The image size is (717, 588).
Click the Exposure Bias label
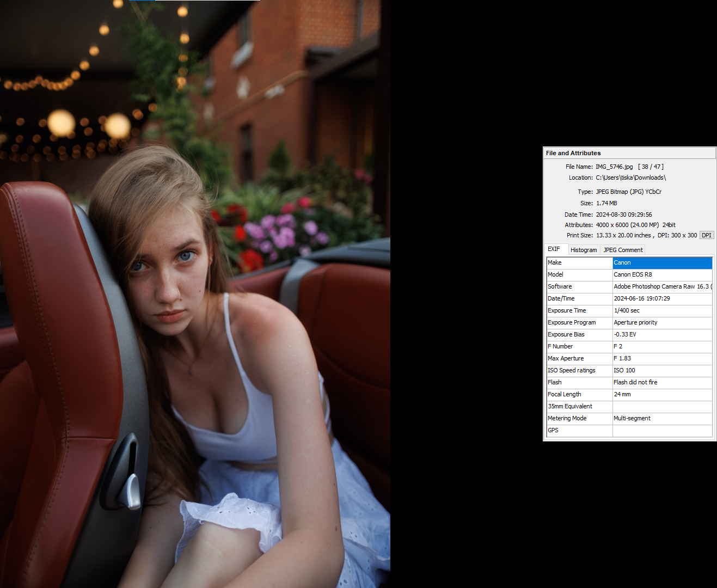click(579, 334)
